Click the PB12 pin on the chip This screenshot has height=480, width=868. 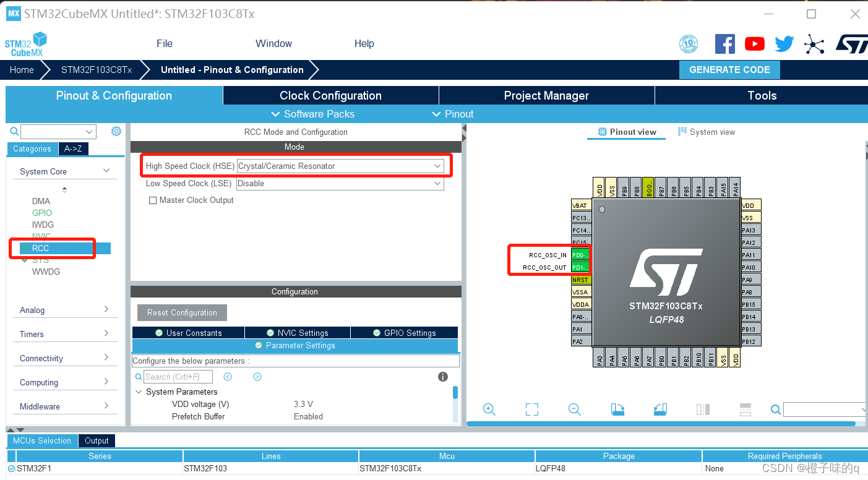tap(750, 341)
